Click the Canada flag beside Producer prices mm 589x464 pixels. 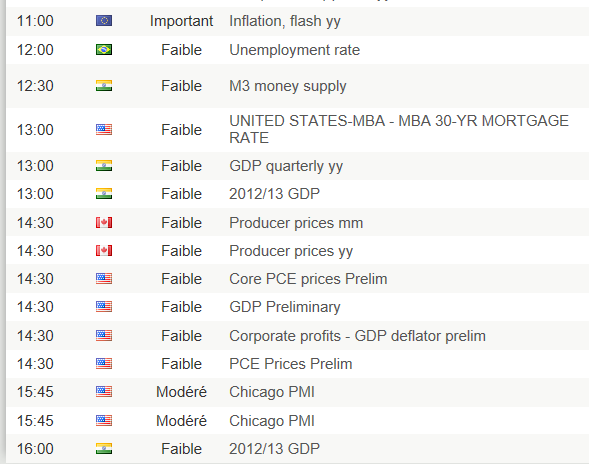(x=104, y=222)
